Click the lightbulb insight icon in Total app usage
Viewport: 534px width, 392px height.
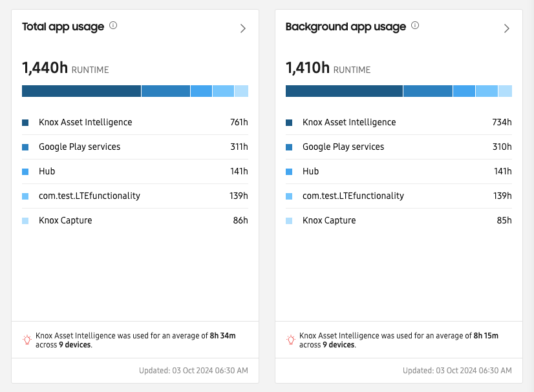tap(27, 340)
